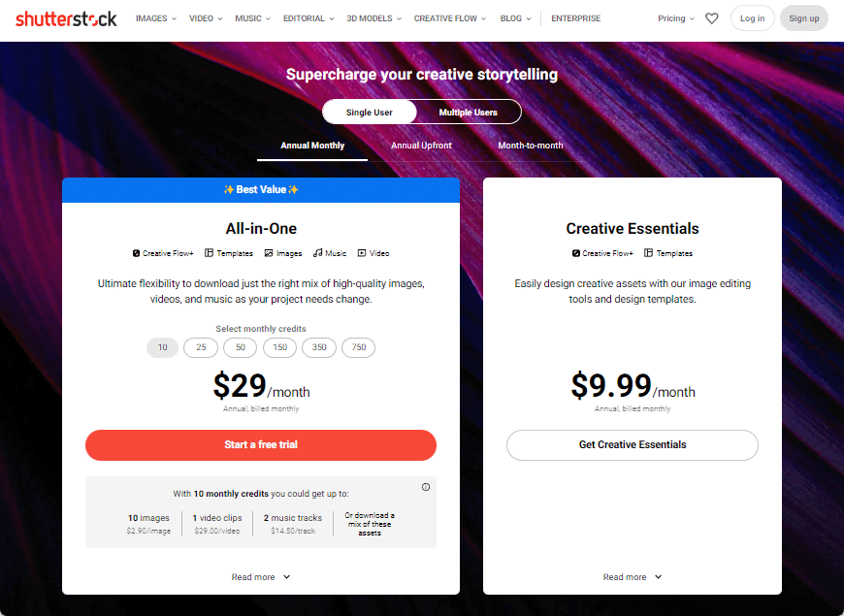Viewport: 844px width, 616px height.
Task: Start a free trial for All-in-One
Action: point(261,444)
